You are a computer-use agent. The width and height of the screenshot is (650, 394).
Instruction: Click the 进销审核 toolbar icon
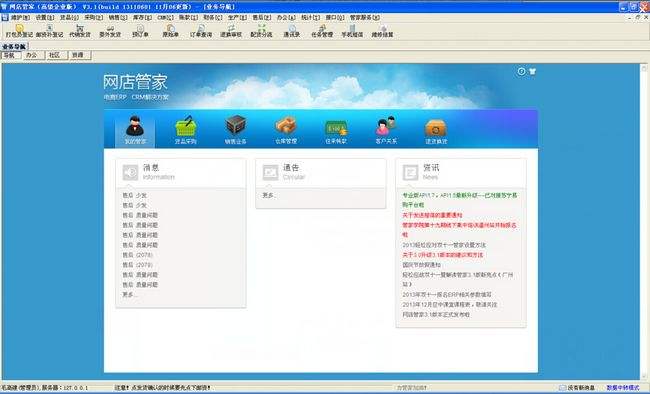pyautogui.click(x=231, y=31)
